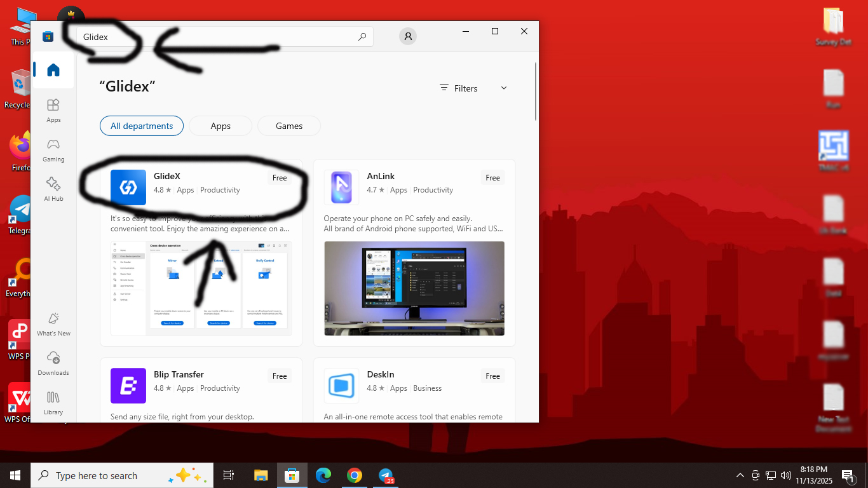The height and width of the screenshot is (488, 868).
Task: Click the user profile account icon
Action: point(408,37)
